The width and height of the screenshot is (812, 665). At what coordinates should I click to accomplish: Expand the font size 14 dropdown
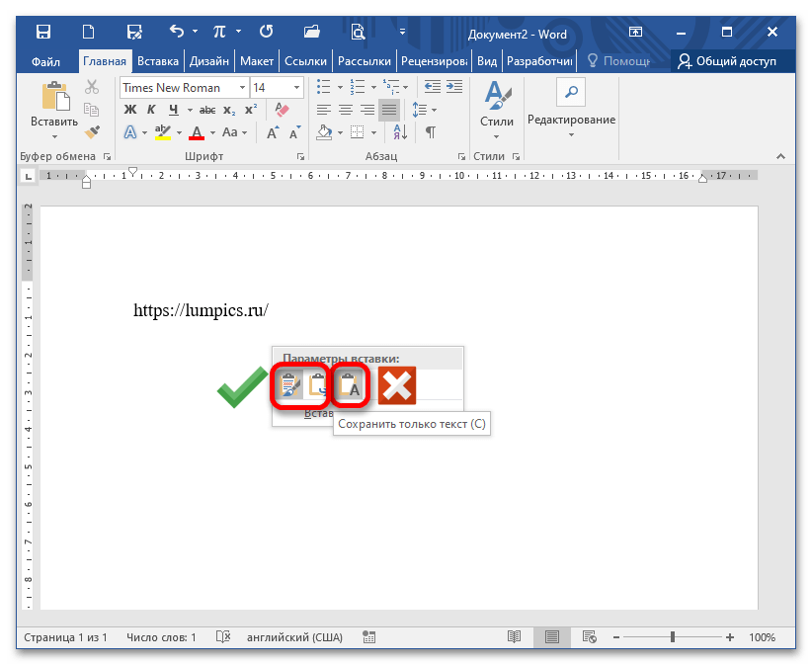pyautogui.click(x=296, y=88)
